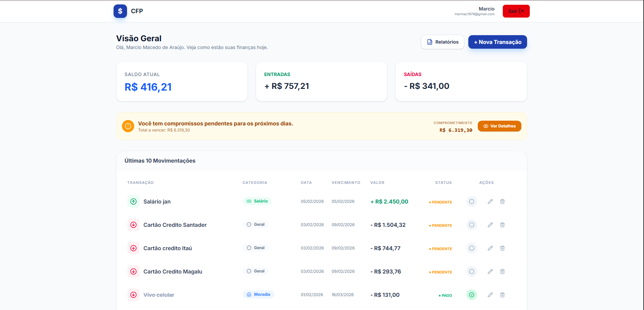Open Ver Detalhes for pending commitments
644x310 pixels.
[x=499, y=126]
